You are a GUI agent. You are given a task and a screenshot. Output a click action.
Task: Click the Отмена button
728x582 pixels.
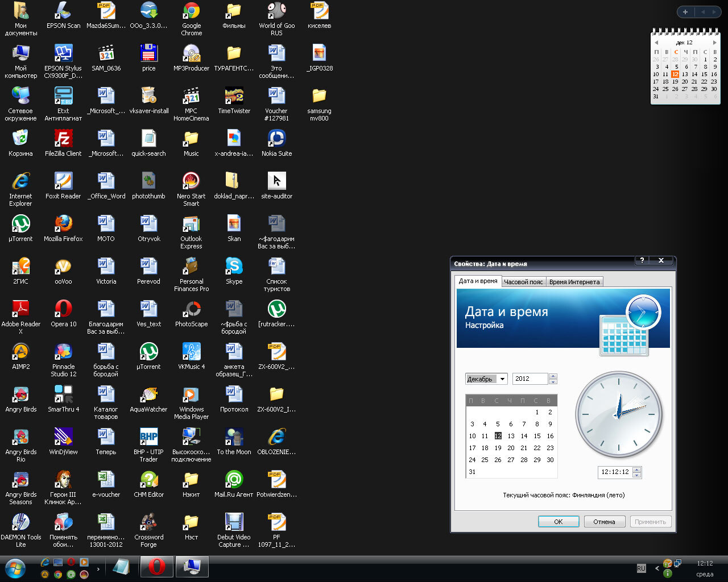pyautogui.click(x=604, y=522)
